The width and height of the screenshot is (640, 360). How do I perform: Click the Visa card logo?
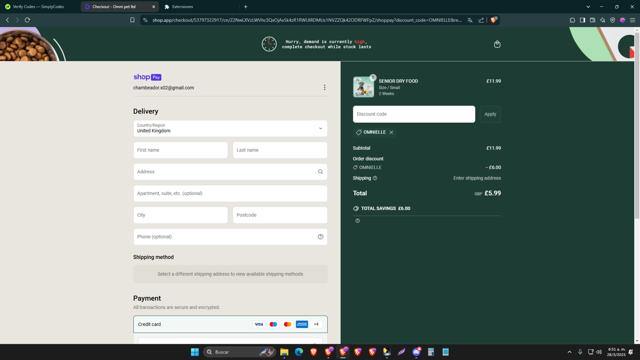[x=259, y=324]
